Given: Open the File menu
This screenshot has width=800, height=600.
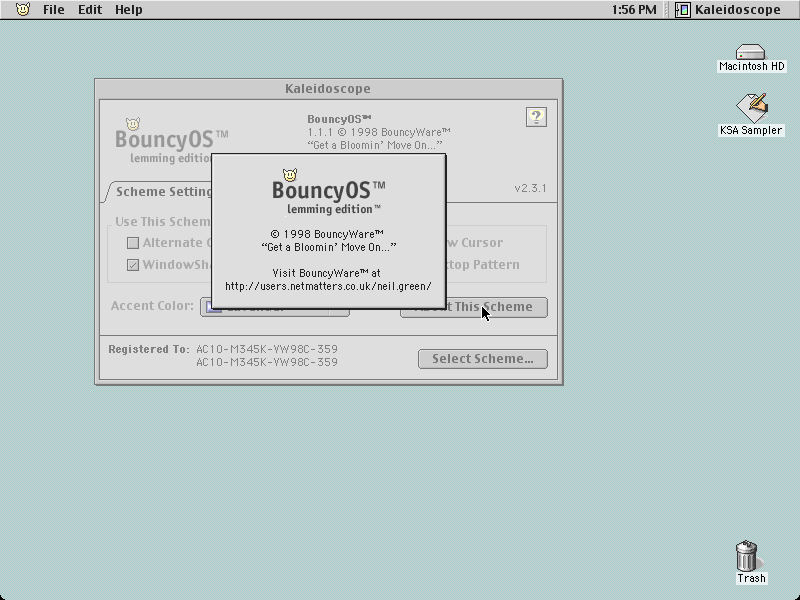Looking at the screenshot, I should (x=54, y=10).
